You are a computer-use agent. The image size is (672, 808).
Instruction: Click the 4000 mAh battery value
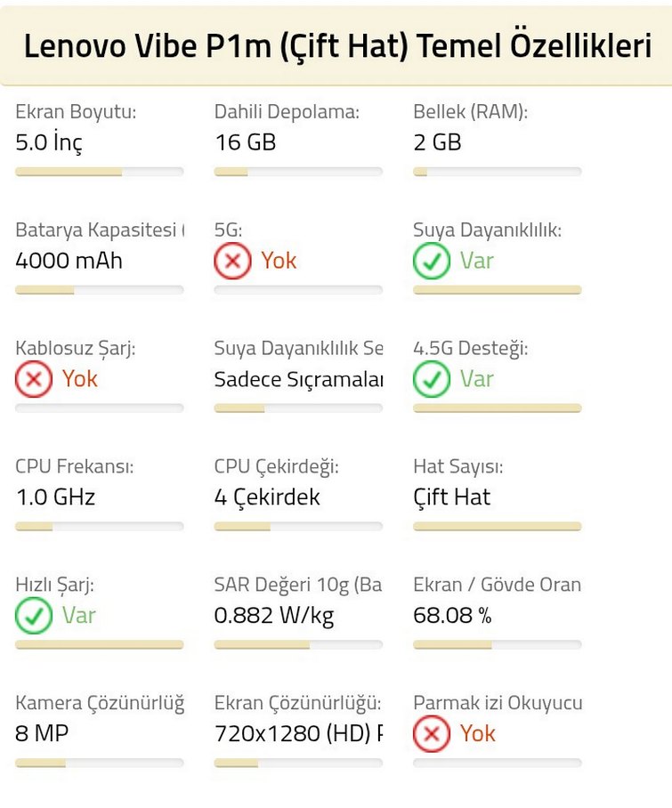pos(69,261)
